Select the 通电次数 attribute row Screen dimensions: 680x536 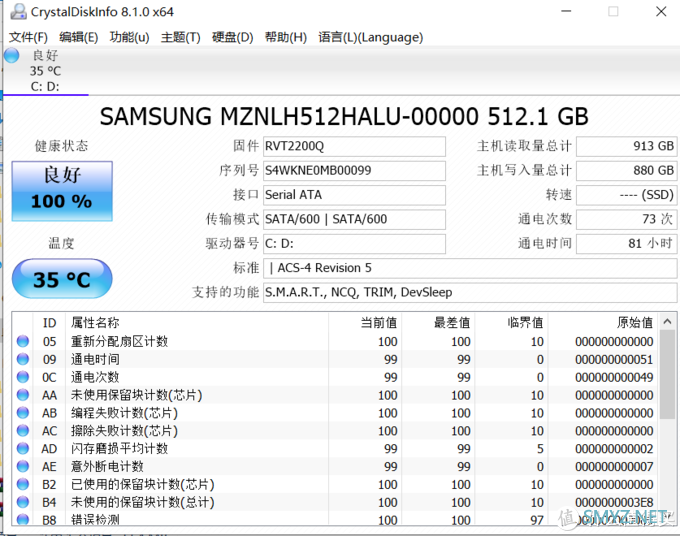tap(335, 377)
